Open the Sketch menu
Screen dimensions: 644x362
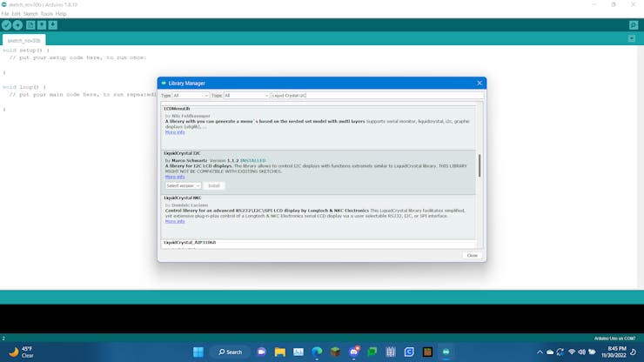(x=30, y=14)
